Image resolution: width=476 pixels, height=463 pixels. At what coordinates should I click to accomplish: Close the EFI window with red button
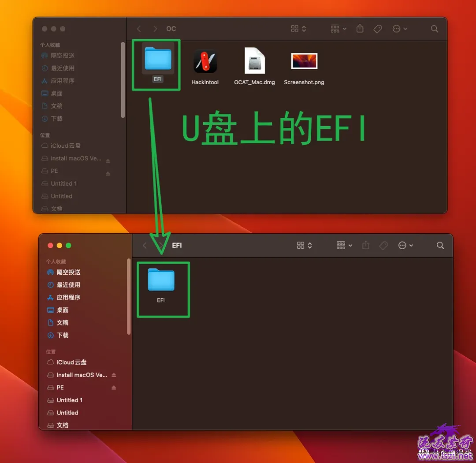pyautogui.click(x=50, y=246)
